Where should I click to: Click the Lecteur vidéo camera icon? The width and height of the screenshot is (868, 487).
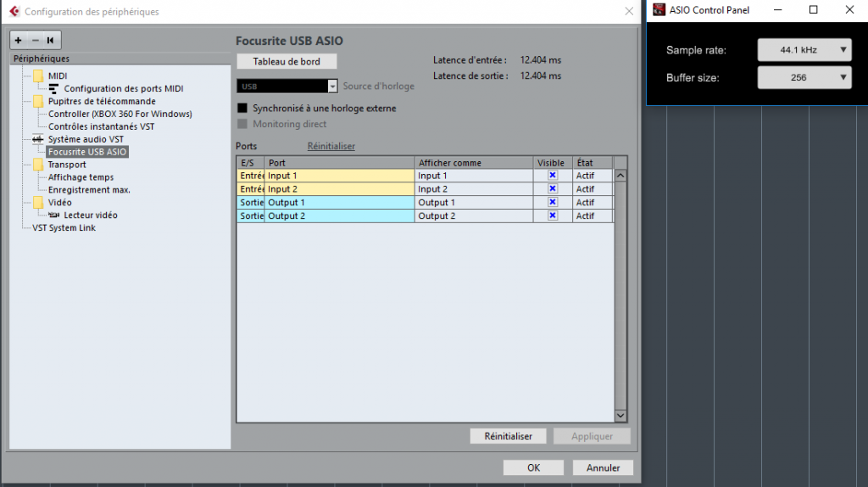click(x=53, y=215)
